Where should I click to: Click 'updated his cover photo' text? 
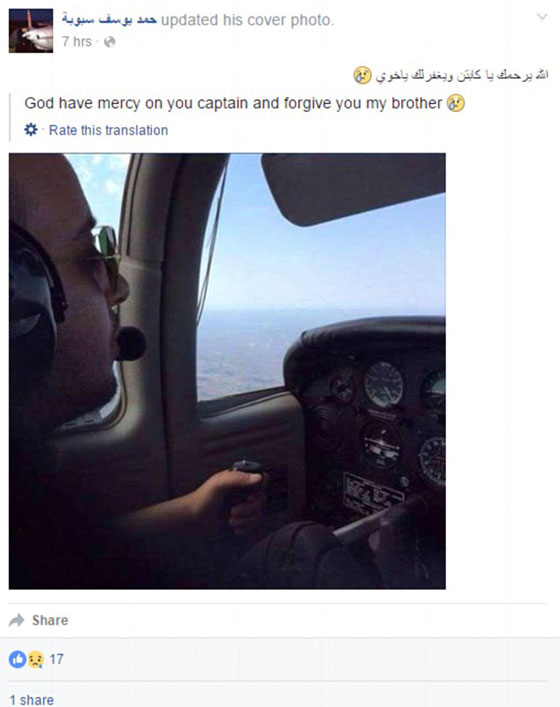(248, 20)
